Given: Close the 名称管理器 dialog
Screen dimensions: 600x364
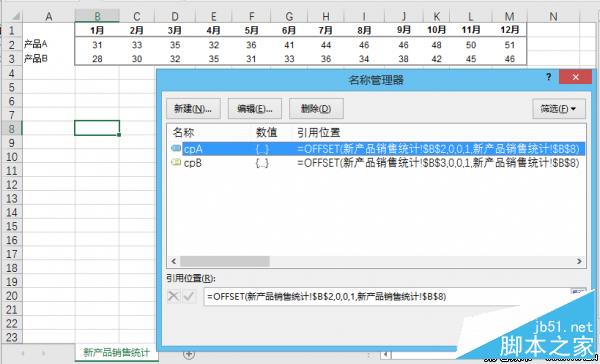Looking at the screenshot, I should click(576, 77).
